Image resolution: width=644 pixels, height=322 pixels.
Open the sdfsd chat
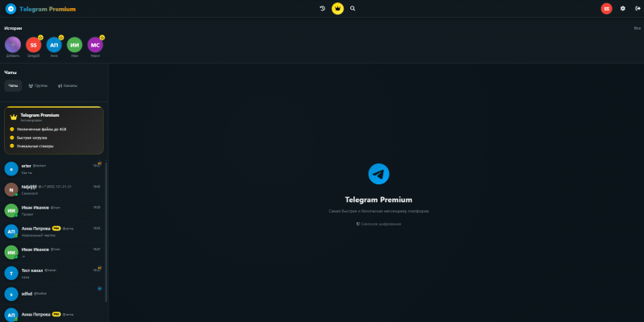point(52,294)
